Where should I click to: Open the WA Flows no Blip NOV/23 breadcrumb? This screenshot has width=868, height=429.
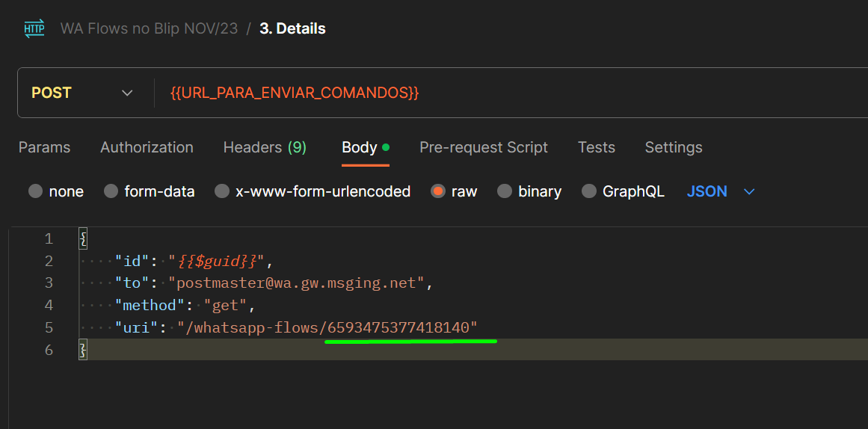pyautogui.click(x=149, y=29)
